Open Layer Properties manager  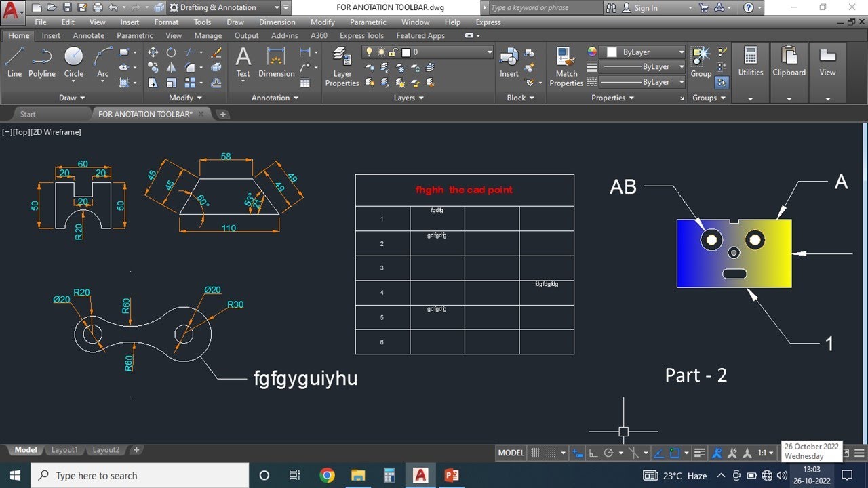coord(342,66)
